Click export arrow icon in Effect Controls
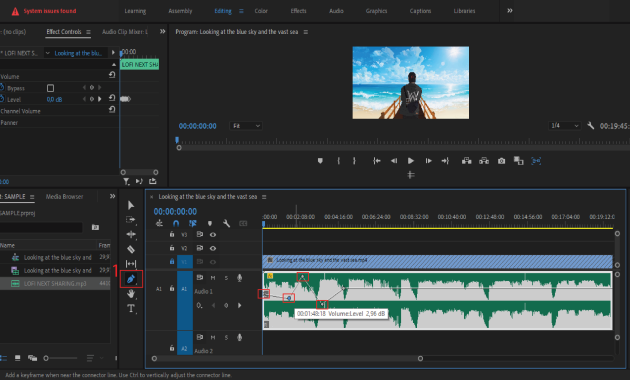This screenshot has height=380, width=630. click(x=152, y=181)
